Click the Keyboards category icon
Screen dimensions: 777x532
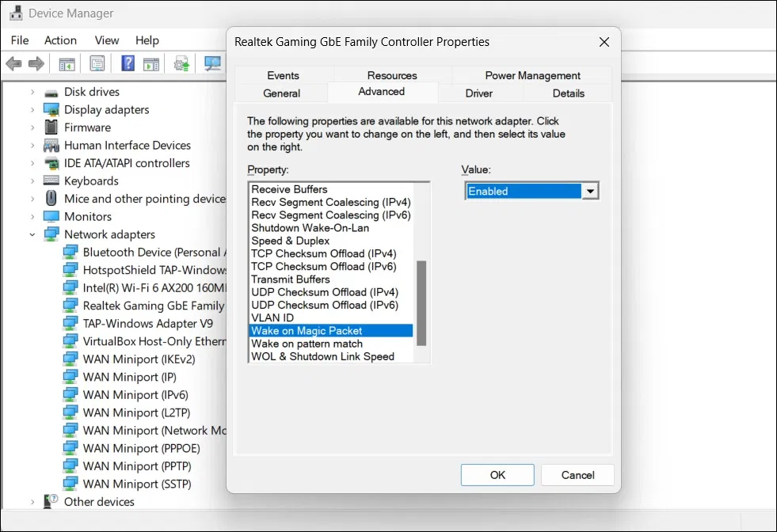51,180
